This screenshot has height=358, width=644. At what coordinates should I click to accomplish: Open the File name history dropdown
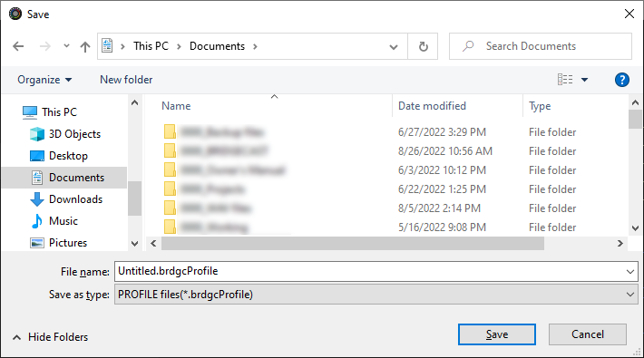630,272
